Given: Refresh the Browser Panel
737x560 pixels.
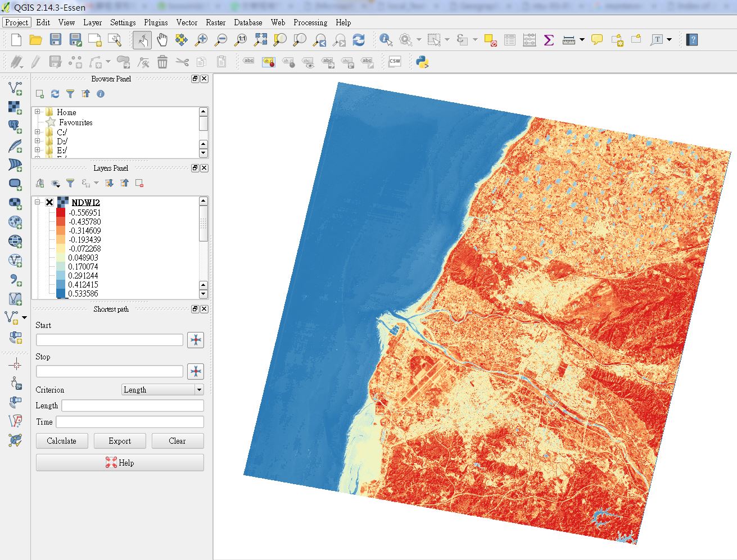Looking at the screenshot, I should tap(55, 94).
